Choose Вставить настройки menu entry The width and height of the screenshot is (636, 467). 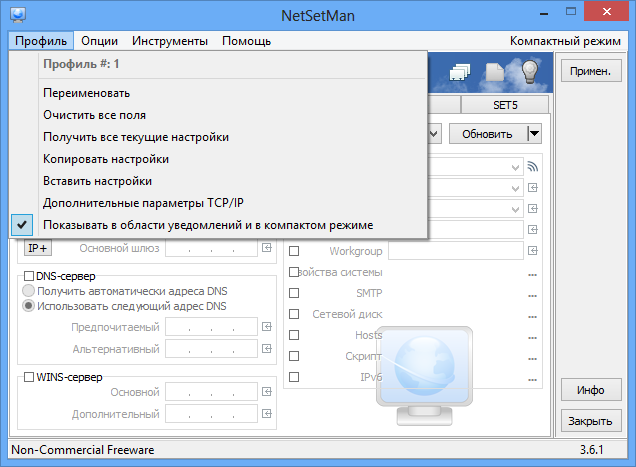[233, 181]
